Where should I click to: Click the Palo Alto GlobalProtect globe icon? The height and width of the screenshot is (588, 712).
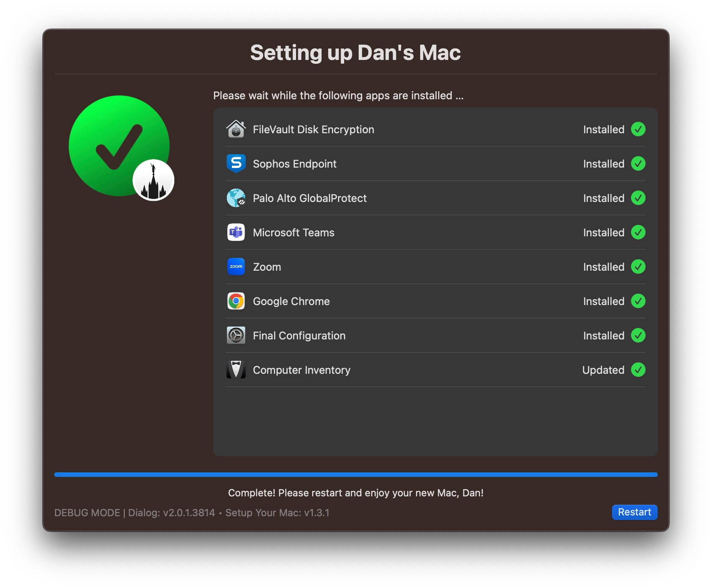(x=236, y=198)
